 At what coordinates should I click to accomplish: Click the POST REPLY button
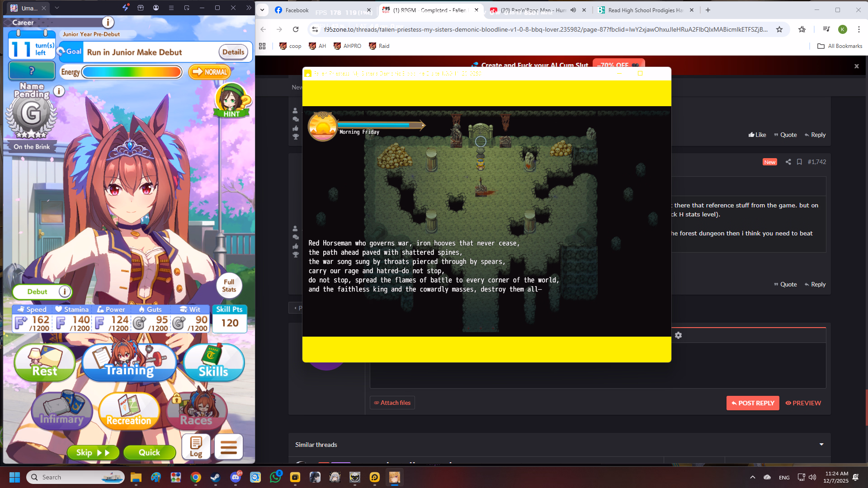[753, 403]
